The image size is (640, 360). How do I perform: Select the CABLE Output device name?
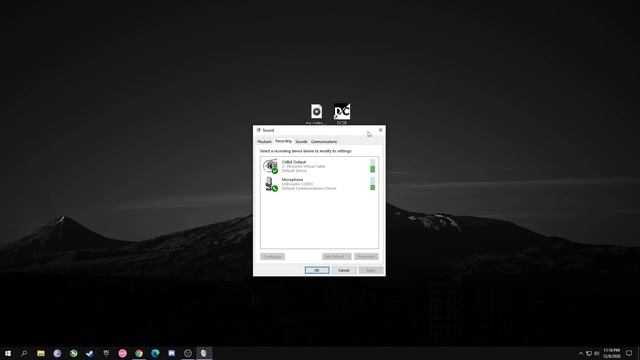[293, 162]
